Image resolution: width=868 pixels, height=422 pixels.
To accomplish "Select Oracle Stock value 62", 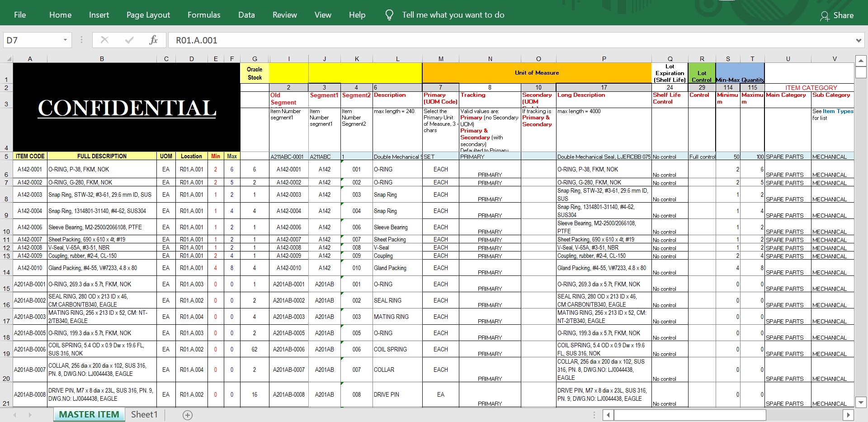I will pos(255,349).
